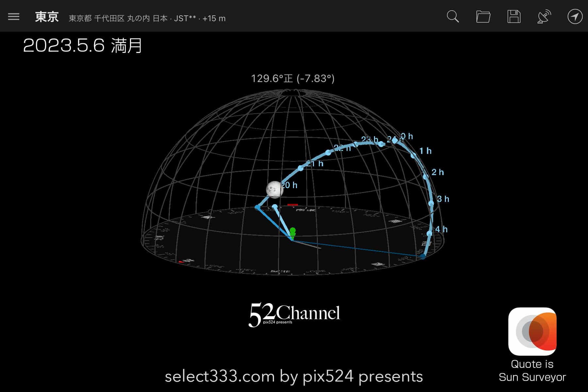Select the 21 h moon marker

coord(301,168)
